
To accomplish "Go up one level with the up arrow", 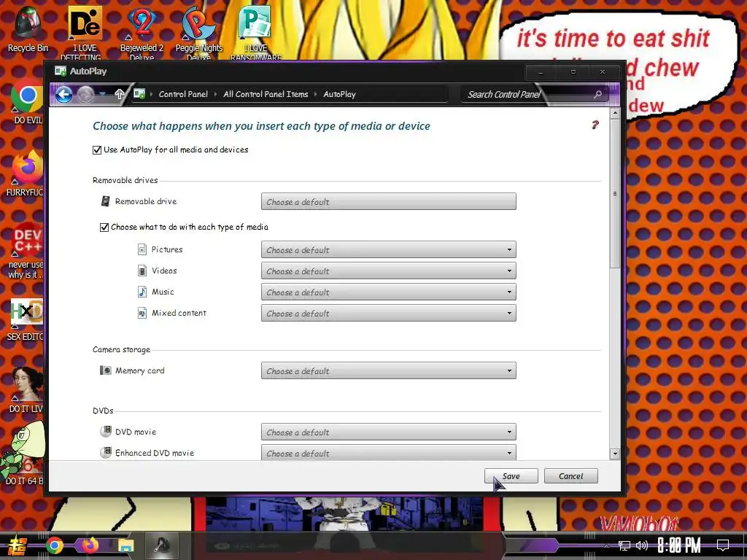I will click(120, 94).
